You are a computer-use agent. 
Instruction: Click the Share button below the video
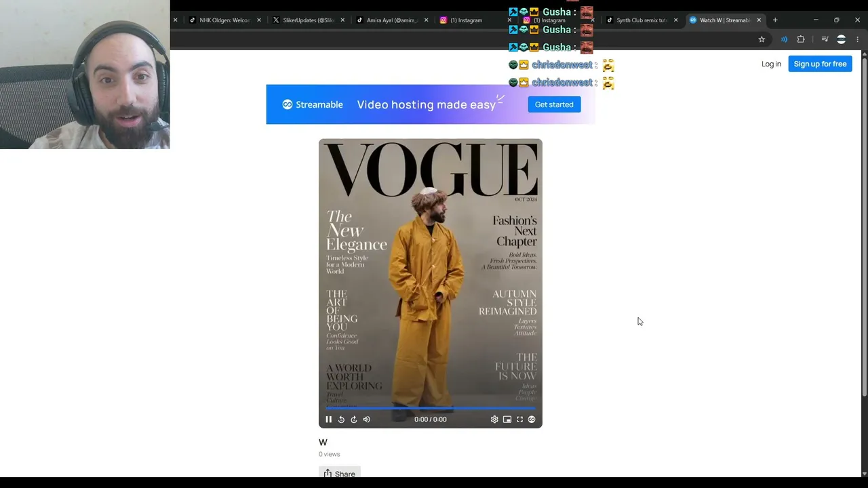[x=340, y=474]
